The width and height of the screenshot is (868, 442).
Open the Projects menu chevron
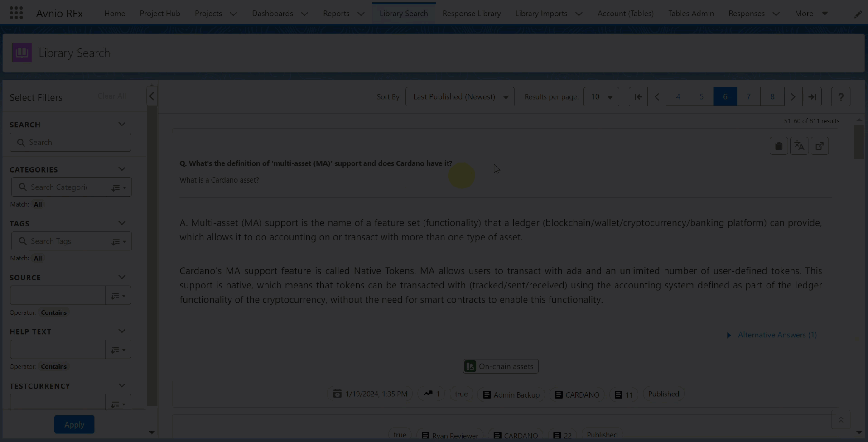[x=233, y=14]
